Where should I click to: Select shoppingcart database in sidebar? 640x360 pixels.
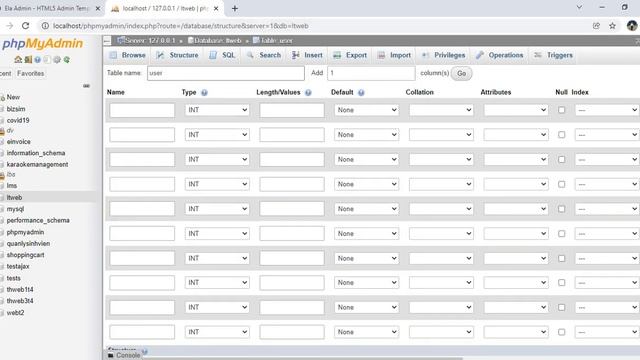(x=25, y=255)
